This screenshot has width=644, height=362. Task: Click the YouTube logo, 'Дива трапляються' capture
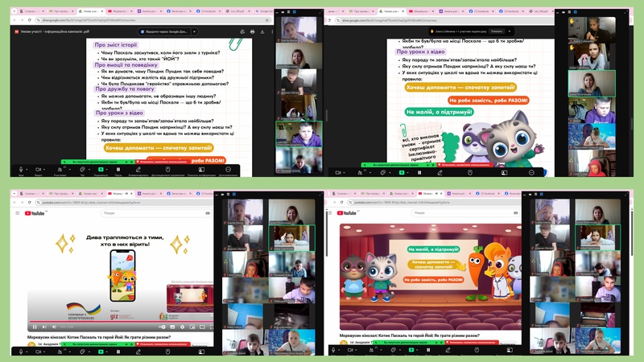point(35,213)
